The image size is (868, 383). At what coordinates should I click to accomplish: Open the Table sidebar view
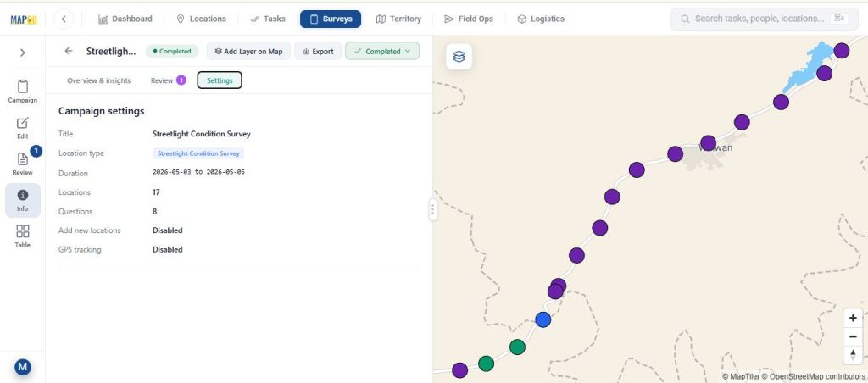coord(23,236)
